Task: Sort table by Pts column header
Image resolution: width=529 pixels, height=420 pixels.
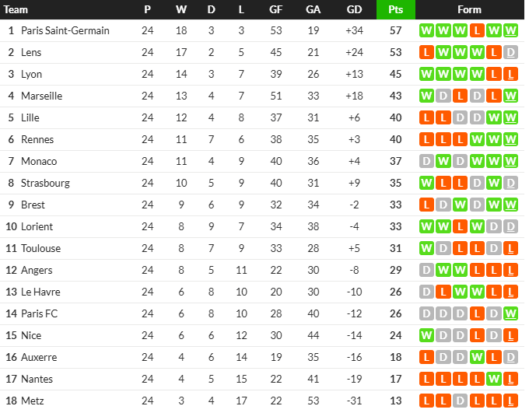Action: [x=396, y=9]
